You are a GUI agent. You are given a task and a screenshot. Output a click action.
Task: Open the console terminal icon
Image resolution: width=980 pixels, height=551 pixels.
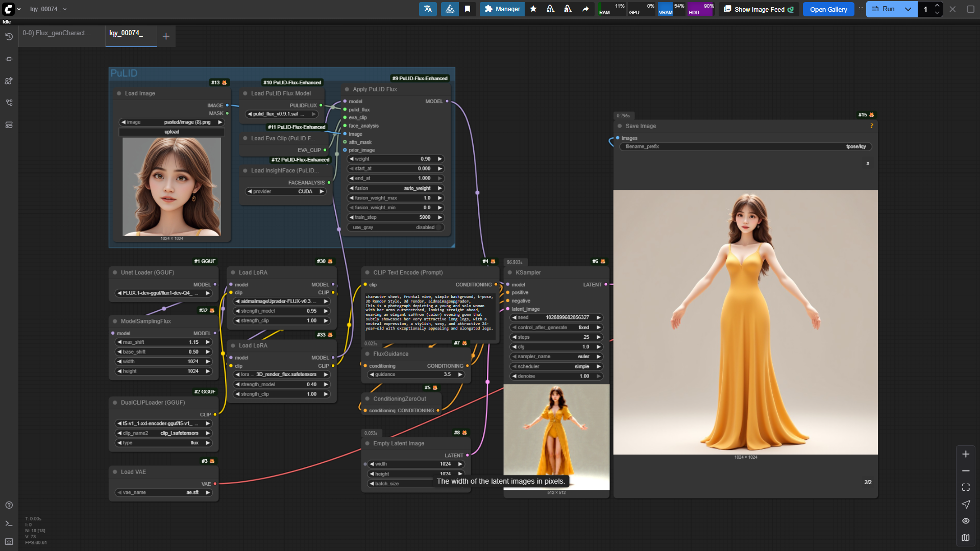coord(9,523)
